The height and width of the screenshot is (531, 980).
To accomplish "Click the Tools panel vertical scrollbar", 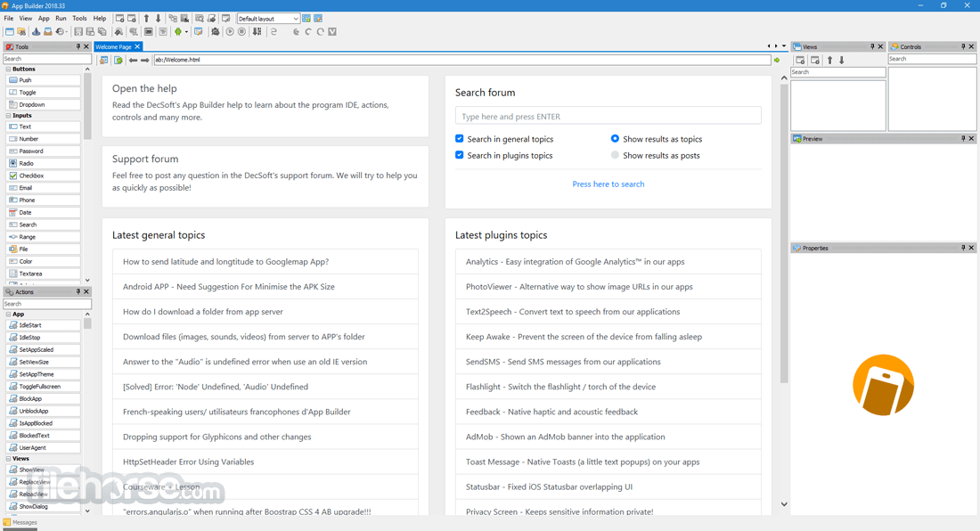I will [x=87, y=106].
